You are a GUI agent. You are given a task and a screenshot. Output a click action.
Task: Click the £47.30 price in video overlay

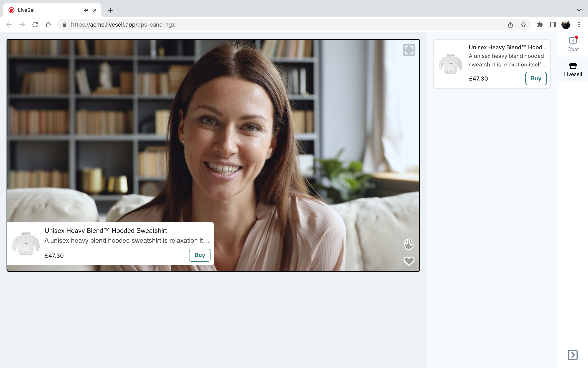pos(54,256)
